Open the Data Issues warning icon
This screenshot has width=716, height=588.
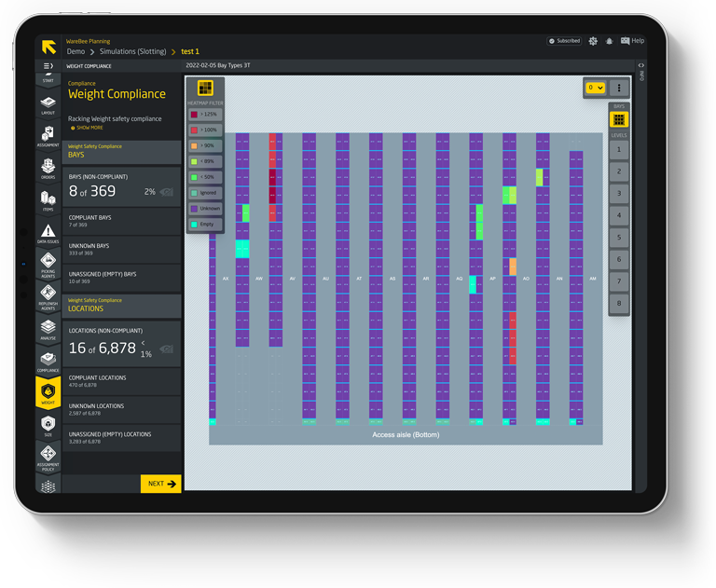point(48,233)
